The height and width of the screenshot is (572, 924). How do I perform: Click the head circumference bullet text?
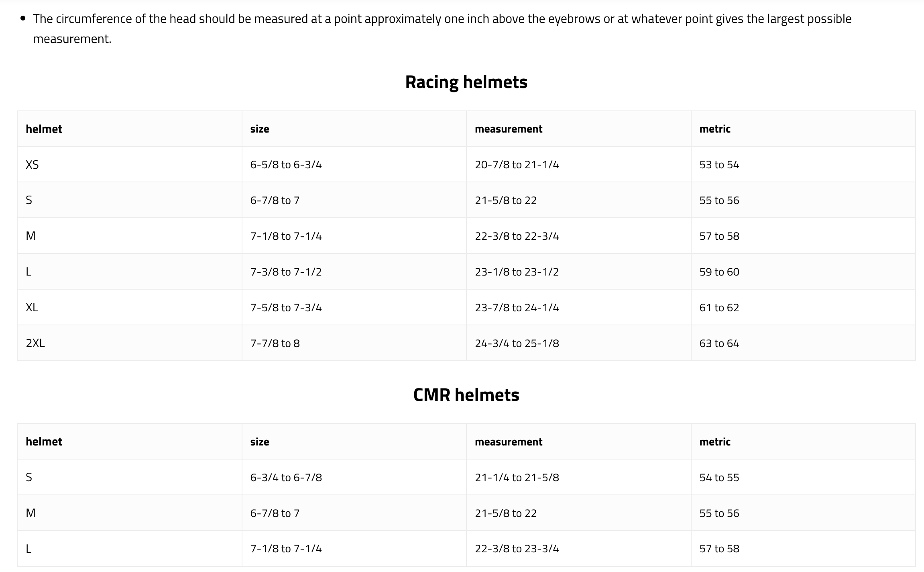click(442, 29)
